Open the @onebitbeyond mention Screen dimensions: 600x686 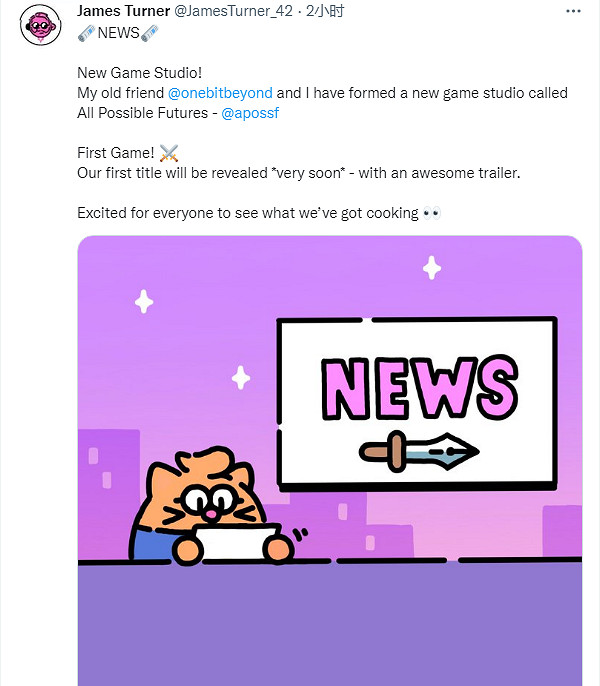tap(220, 93)
